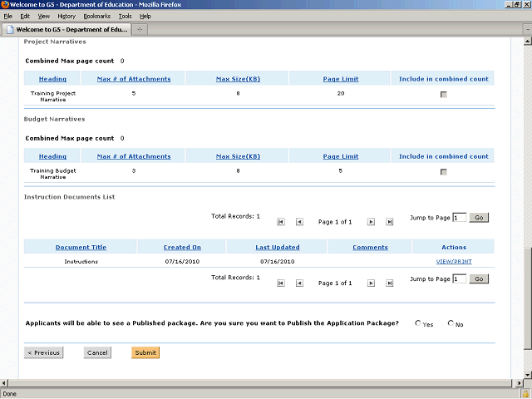Open the Edit menu
Image resolution: width=532 pixels, height=399 pixels.
tap(25, 17)
